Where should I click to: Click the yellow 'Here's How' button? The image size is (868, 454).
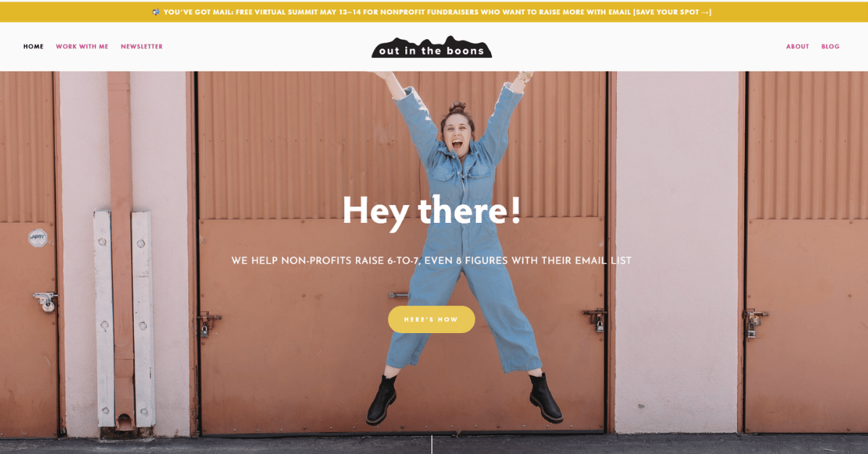[432, 319]
